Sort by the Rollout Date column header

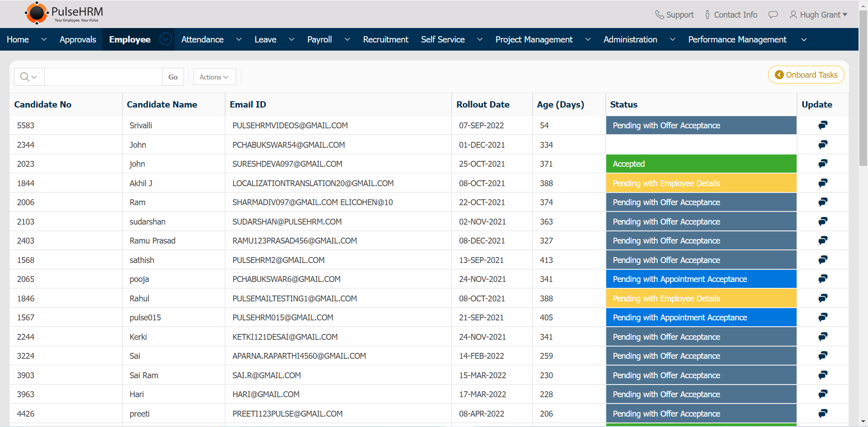click(483, 104)
